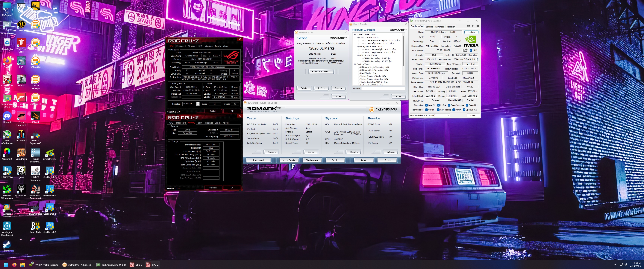Launch Steam from the desktop
The width and height of the screenshot is (644, 269).
pos(7,246)
